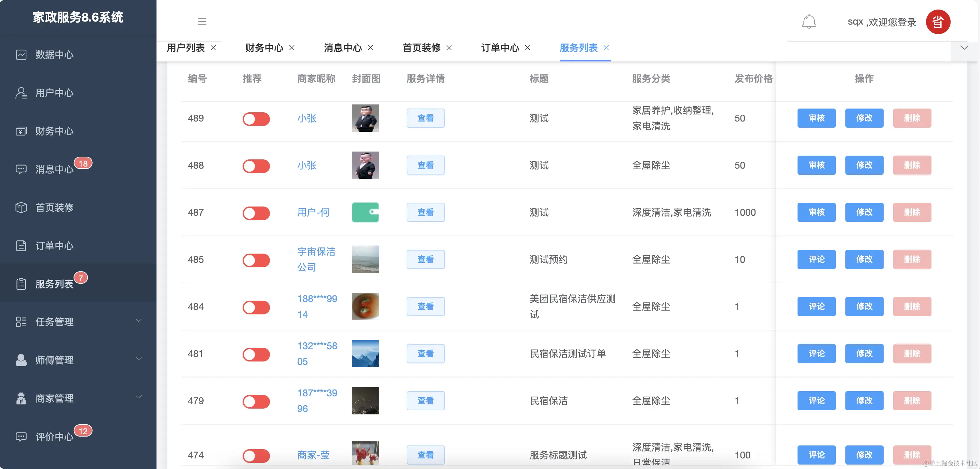Expand the 任务管理 menu group
Screen dimensions: 980x469
tap(54, 322)
